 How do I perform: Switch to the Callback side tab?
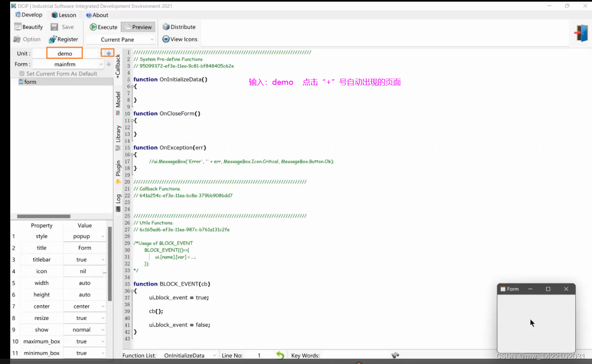[118, 66]
